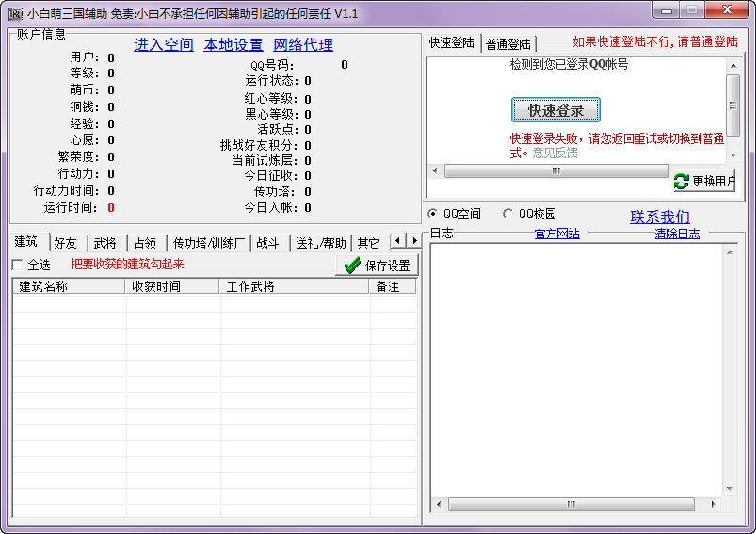Image resolution: width=756 pixels, height=534 pixels.
Task: Click the QQ号码 label
Action: (272, 66)
